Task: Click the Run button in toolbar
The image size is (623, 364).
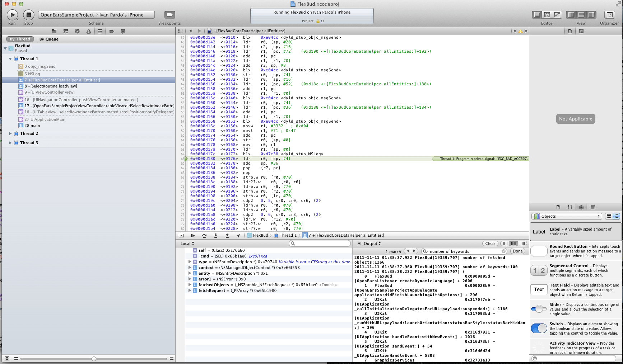Action: pyautogui.click(x=12, y=15)
